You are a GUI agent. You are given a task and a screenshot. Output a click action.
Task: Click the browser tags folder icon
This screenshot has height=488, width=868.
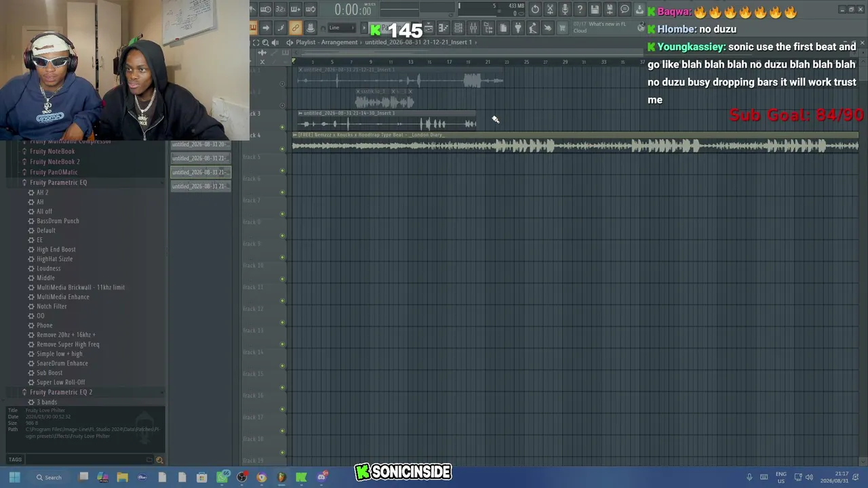pos(149,460)
